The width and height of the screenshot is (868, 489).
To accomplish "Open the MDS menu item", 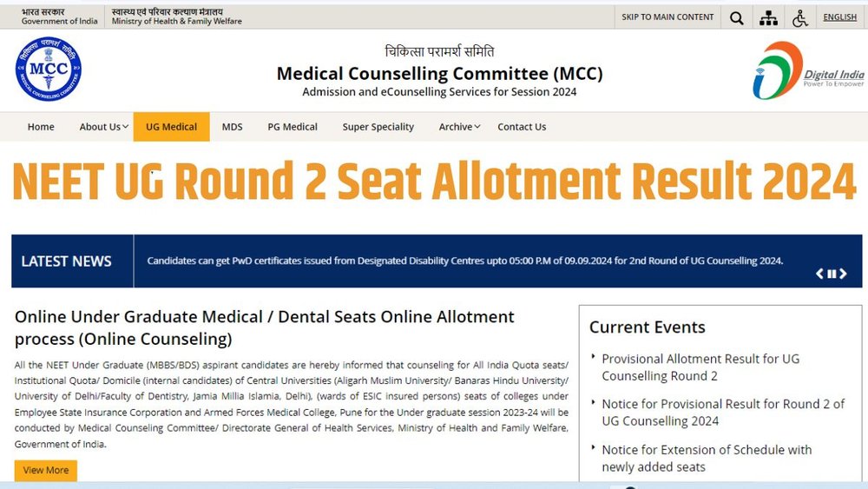I will pyautogui.click(x=232, y=127).
